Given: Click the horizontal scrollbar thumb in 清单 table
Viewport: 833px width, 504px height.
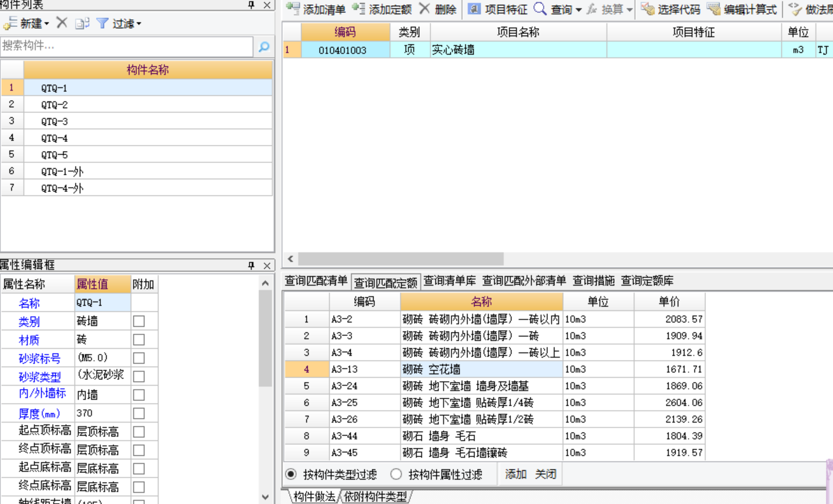Looking at the screenshot, I should click(x=401, y=259).
